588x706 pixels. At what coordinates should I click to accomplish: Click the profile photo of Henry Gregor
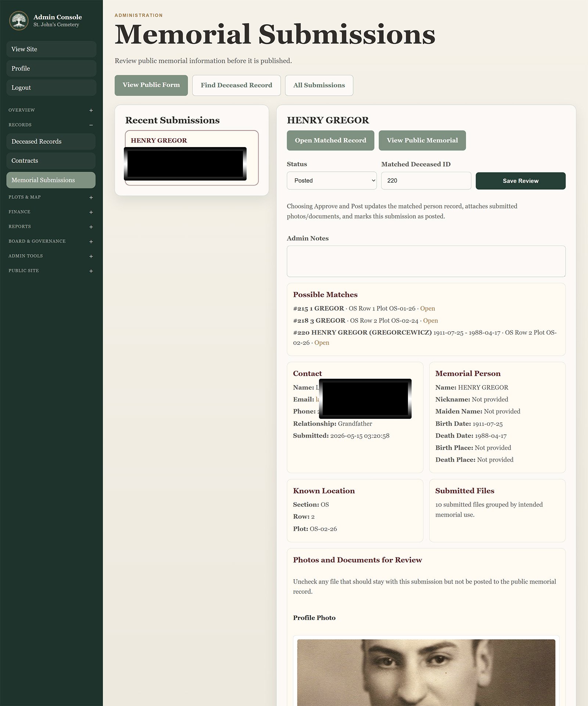click(426, 673)
